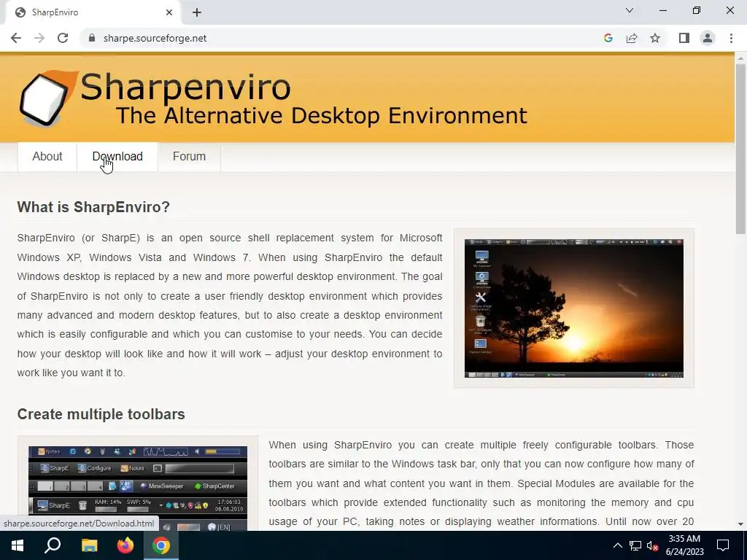Open the network tray icon
This screenshot has width=747, height=560.
coord(635,545)
